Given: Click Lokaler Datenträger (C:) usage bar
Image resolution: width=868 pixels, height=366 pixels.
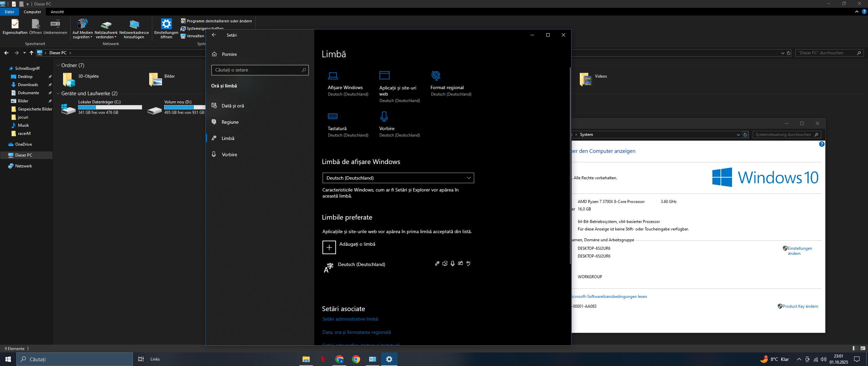Looking at the screenshot, I should point(110,107).
